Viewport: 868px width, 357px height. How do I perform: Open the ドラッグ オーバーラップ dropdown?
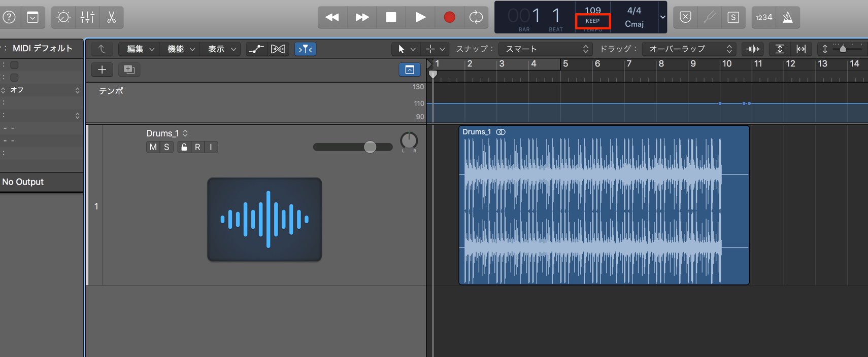689,49
